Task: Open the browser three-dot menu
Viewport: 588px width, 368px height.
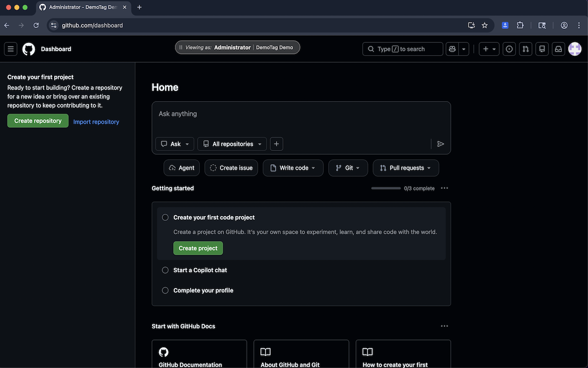Action: [579, 25]
